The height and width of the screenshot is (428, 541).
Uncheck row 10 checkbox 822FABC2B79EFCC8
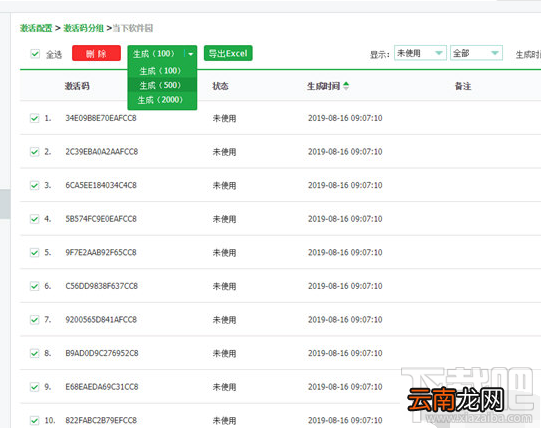click(x=35, y=420)
